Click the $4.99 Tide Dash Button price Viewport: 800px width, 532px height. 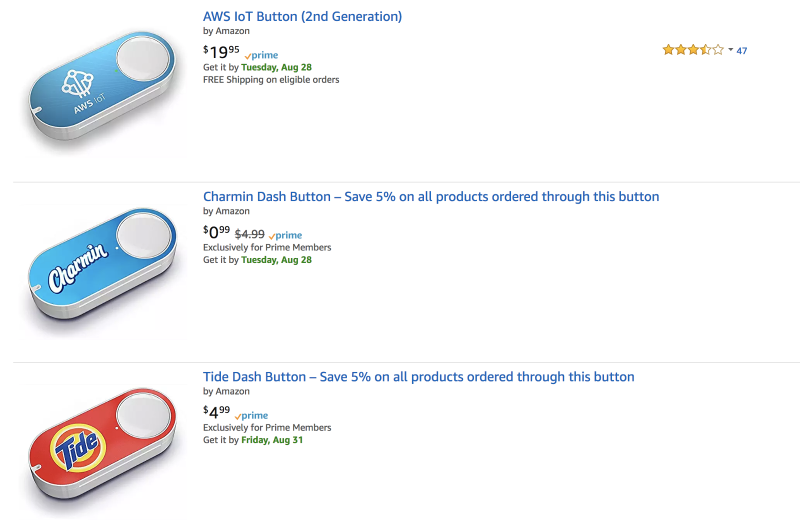point(216,412)
